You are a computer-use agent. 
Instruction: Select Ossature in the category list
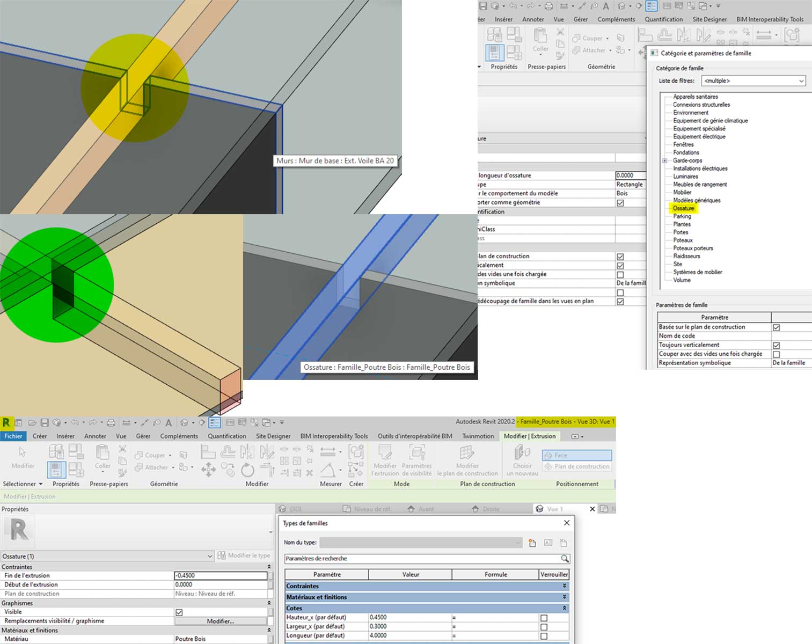click(683, 208)
